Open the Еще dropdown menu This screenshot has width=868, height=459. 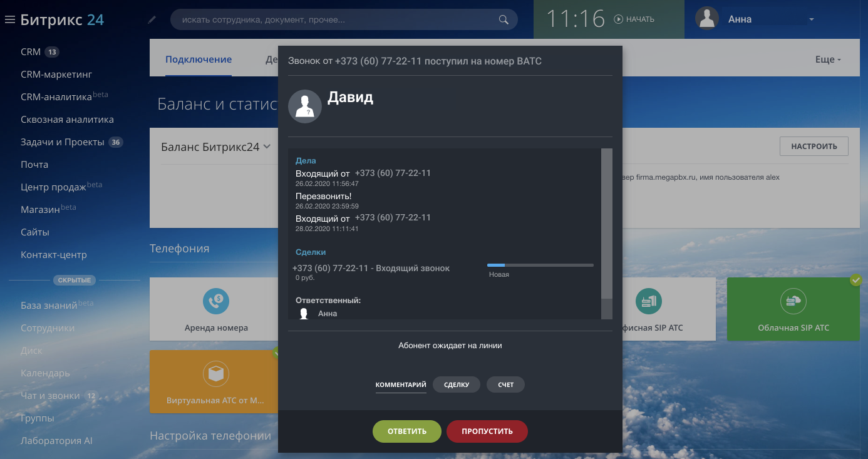pyautogui.click(x=828, y=59)
